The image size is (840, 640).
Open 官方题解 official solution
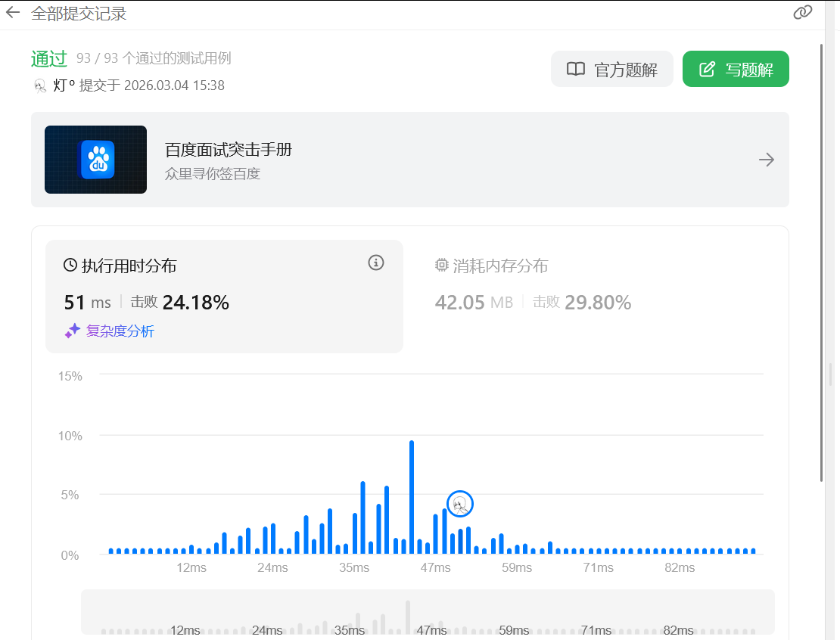(611, 70)
